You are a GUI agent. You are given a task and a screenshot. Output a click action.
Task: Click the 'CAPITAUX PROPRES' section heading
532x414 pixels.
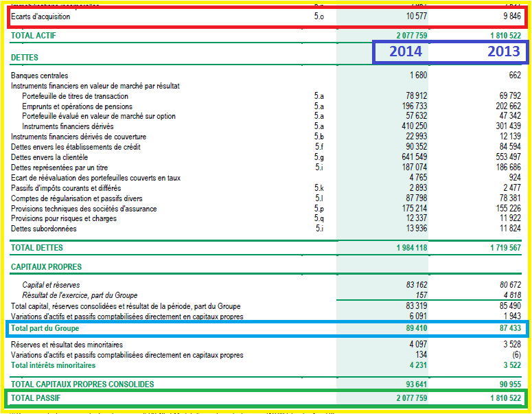click(x=46, y=266)
